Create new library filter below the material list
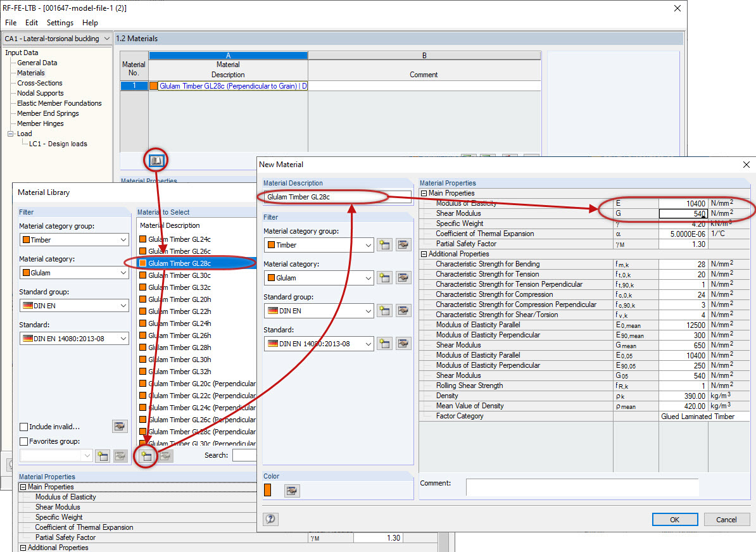This screenshot has width=756, height=552. pos(146,456)
